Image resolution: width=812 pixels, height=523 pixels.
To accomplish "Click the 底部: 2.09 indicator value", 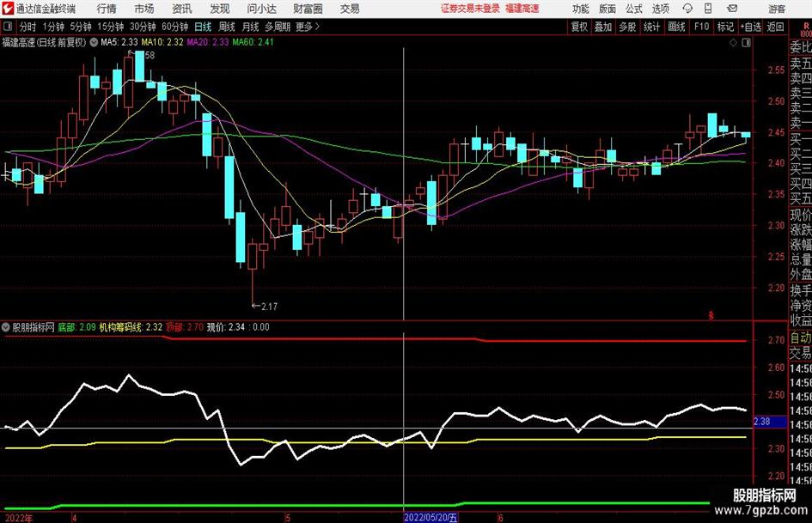I will click(x=76, y=327).
